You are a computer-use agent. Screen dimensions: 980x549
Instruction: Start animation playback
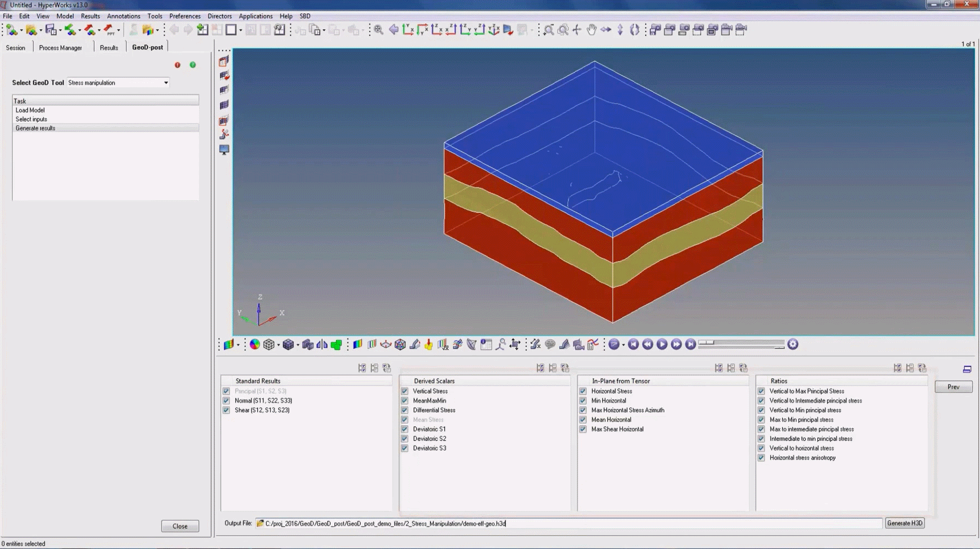click(663, 344)
